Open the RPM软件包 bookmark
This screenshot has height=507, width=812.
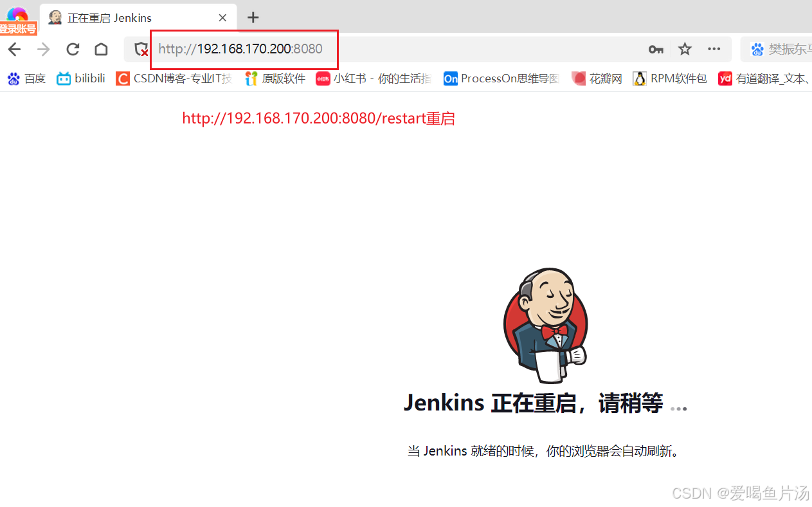click(x=670, y=78)
